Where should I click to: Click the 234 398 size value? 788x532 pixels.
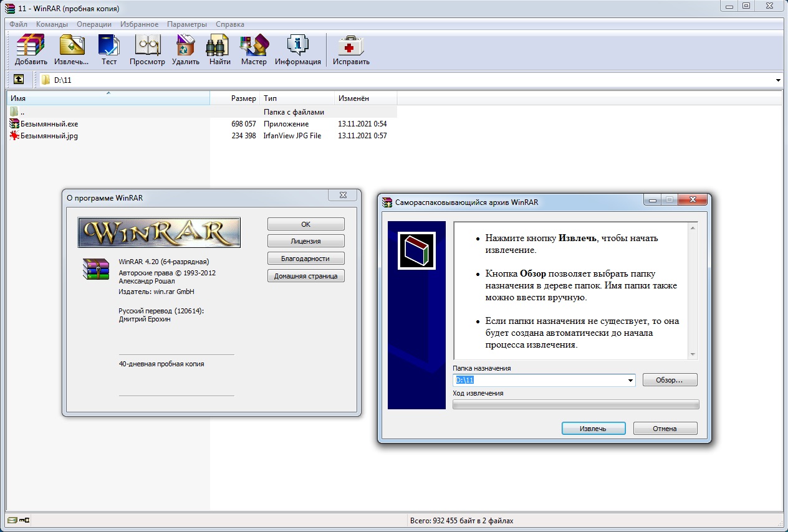(244, 136)
